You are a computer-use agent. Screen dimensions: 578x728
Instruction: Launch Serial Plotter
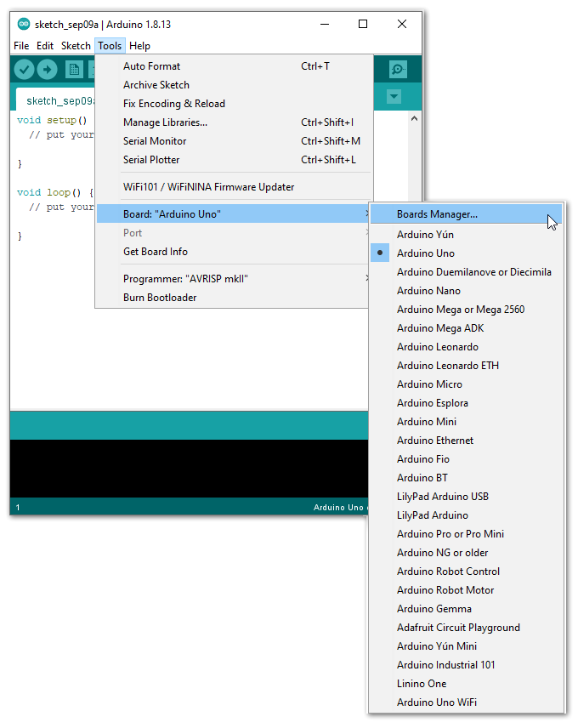point(235,160)
